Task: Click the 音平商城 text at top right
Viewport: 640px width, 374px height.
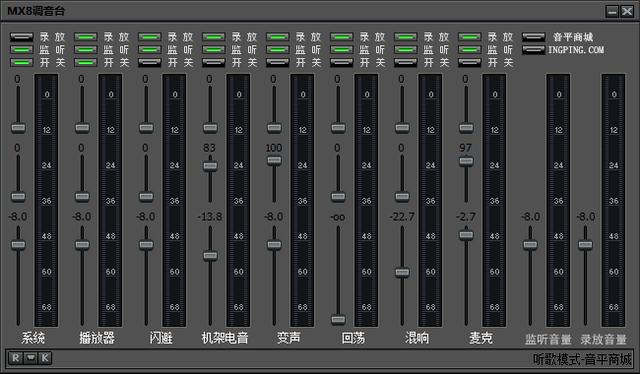Action: (573, 37)
